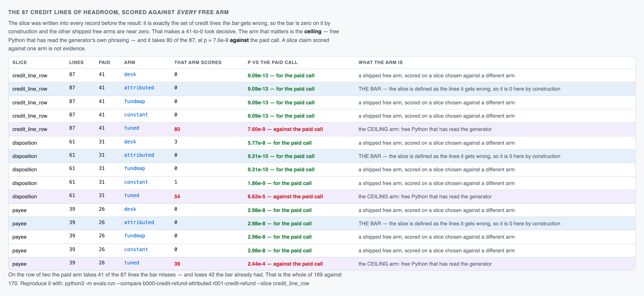Click fundmap link in disposition rows
This screenshot has width=644, height=296.
[x=134, y=168]
